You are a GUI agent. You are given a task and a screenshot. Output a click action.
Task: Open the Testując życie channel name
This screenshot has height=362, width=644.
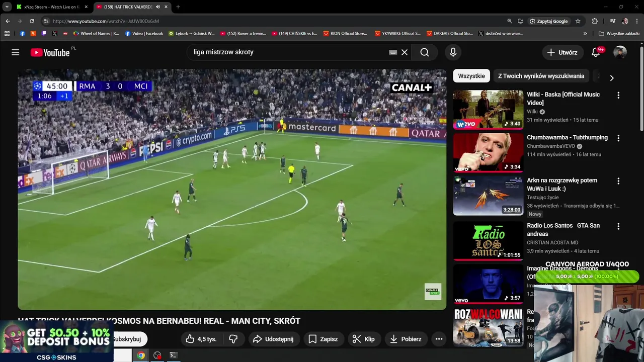542,198
